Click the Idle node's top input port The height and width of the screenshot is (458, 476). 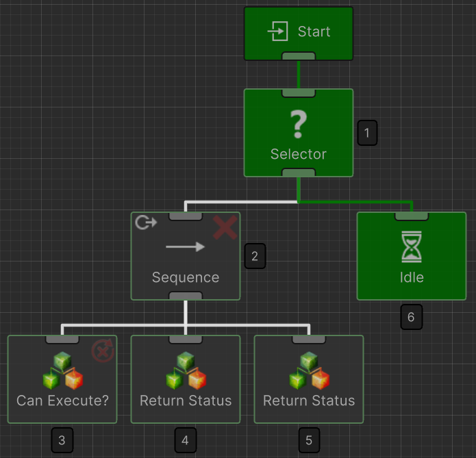coord(412,216)
